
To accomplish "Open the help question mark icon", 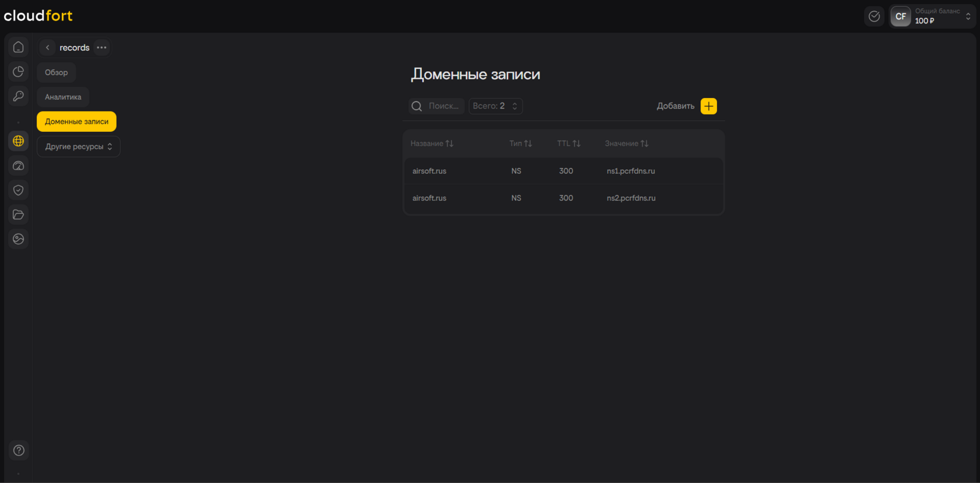I will click(19, 450).
